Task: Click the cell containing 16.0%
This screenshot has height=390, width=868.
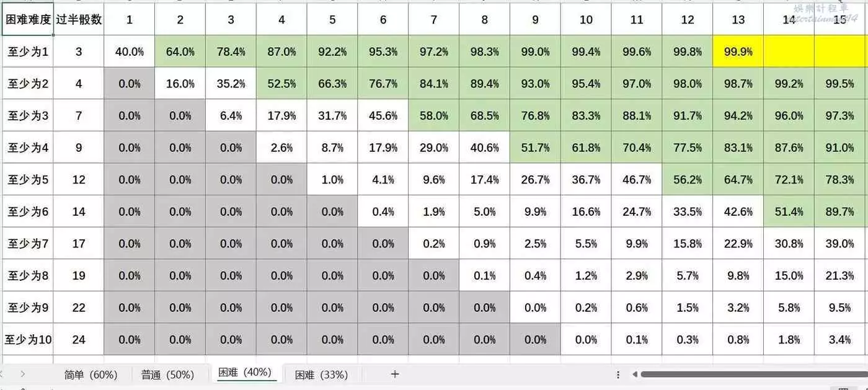Action: click(x=180, y=84)
